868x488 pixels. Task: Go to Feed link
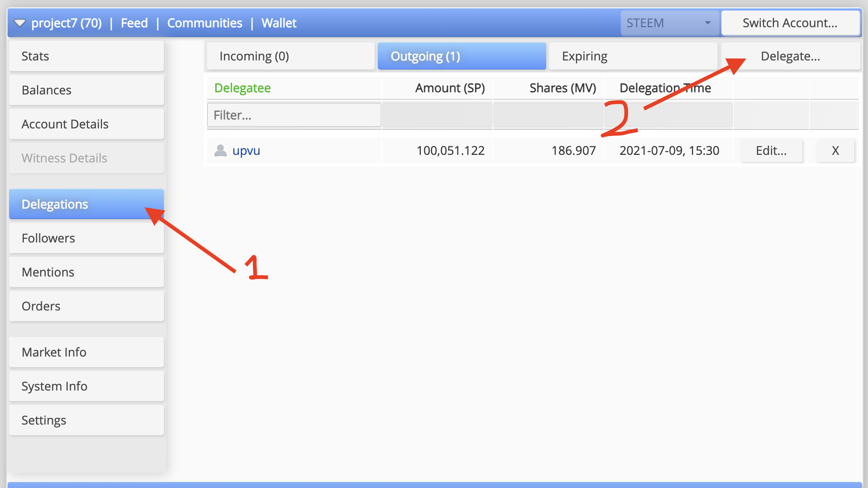[134, 23]
